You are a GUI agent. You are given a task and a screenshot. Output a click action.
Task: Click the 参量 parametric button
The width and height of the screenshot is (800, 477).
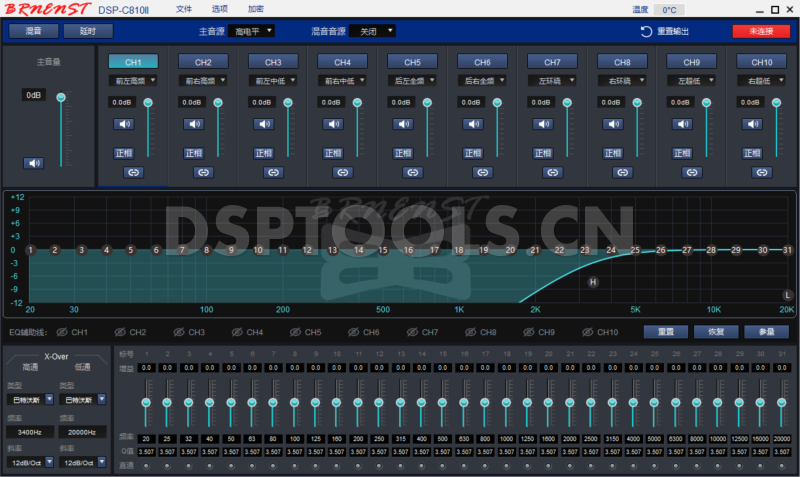(x=766, y=332)
